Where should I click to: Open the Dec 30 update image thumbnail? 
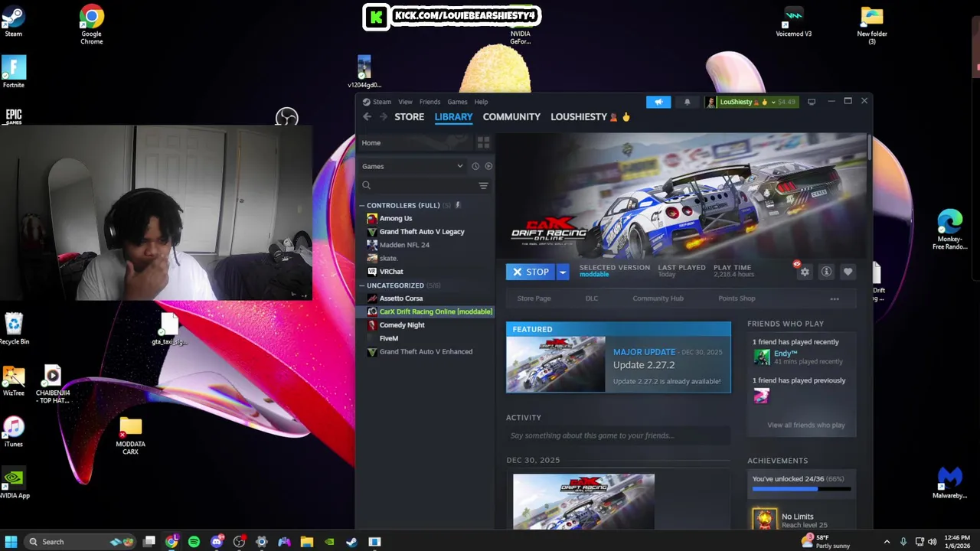click(x=583, y=501)
